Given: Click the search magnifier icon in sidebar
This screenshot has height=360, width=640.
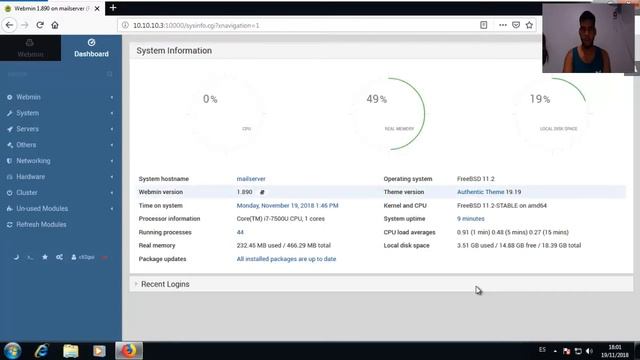Looking at the screenshot, I should 109,74.
